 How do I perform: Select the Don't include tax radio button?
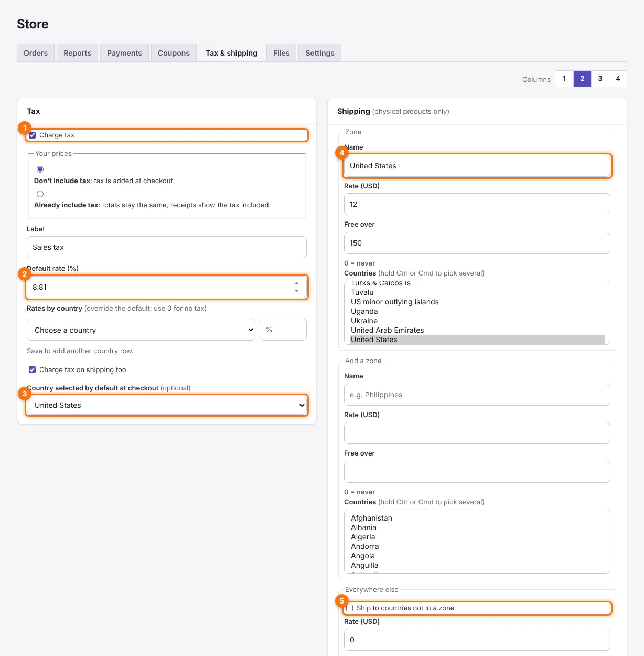pyautogui.click(x=40, y=169)
